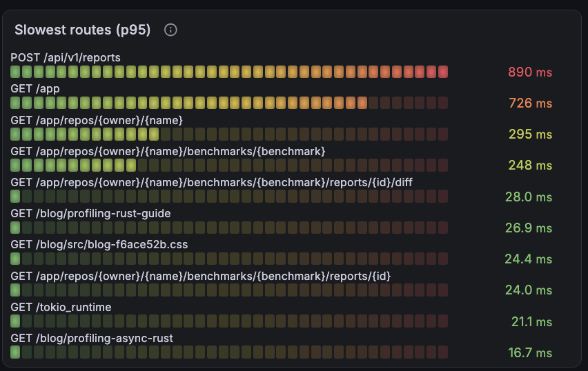
Task: Click the 26.9 ms value
Action: (529, 228)
